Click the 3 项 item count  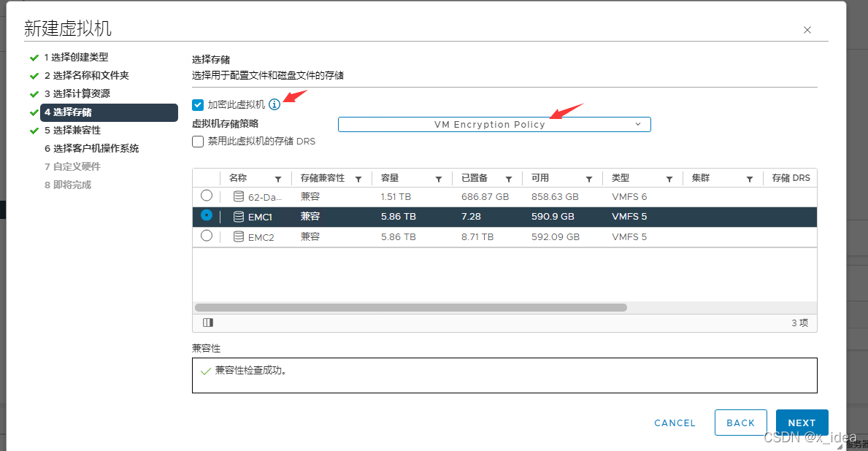(x=800, y=323)
